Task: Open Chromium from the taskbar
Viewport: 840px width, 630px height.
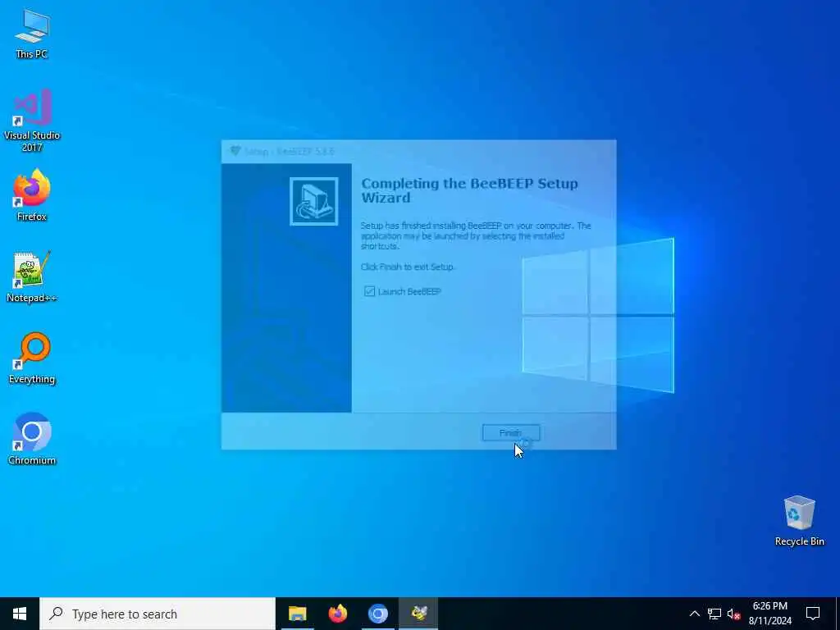Action: click(x=377, y=614)
